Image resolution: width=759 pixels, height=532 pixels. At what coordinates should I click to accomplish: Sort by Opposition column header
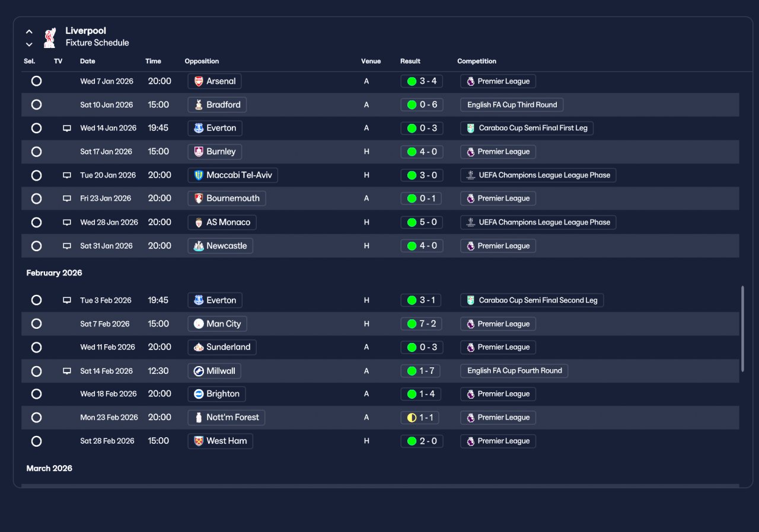click(202, 61)
